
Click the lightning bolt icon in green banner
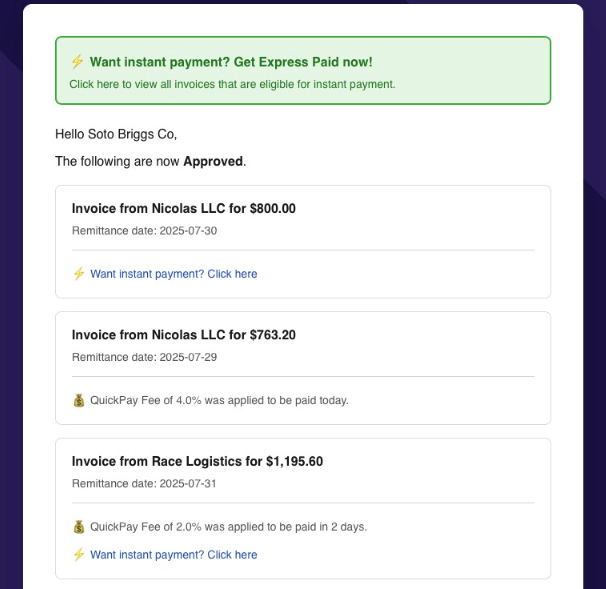(x=77, y=62)
